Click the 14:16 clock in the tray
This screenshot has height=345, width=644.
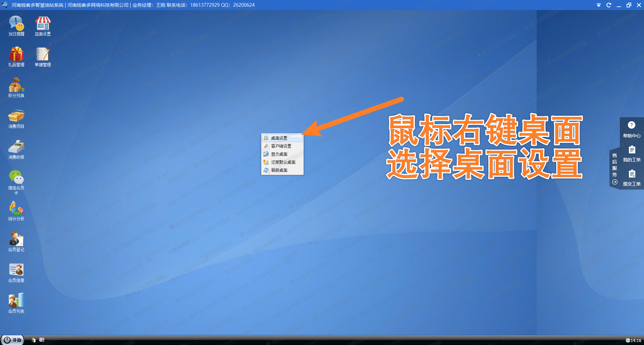(633, 340)
